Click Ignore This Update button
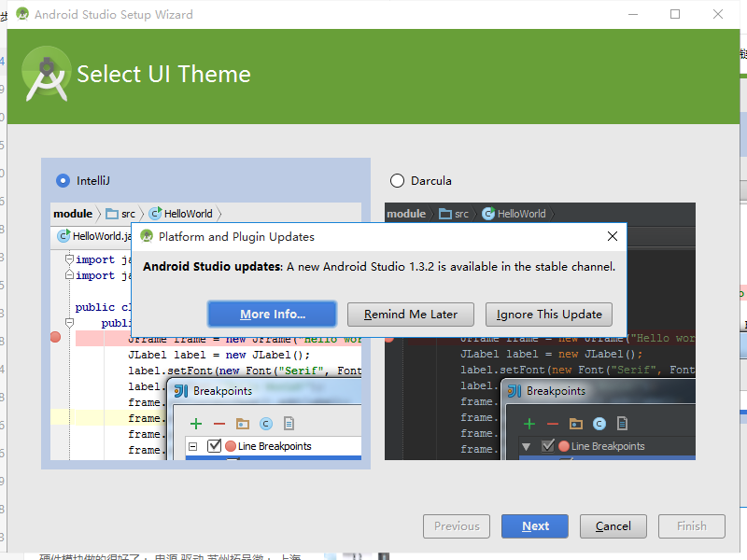 click(x=549, y=315)
